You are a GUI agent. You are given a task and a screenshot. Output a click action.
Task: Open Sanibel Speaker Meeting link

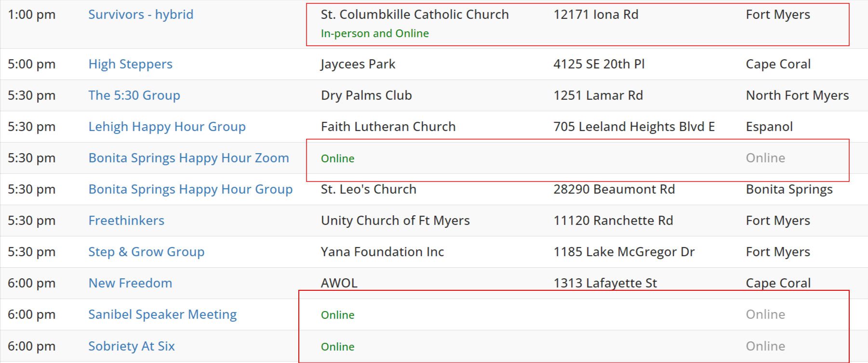(162, 314)
